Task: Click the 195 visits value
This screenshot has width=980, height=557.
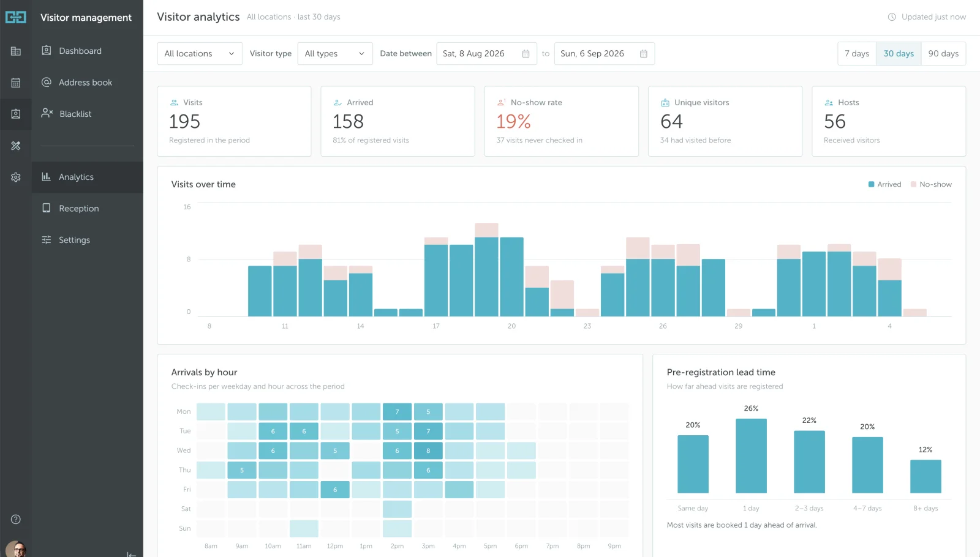Action: click(x=184, y=122)
